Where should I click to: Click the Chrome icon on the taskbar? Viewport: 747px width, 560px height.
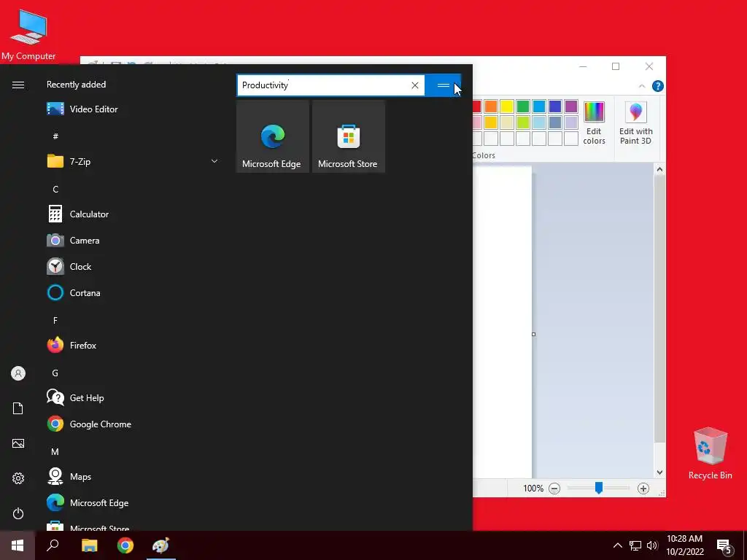click(125, 545)
